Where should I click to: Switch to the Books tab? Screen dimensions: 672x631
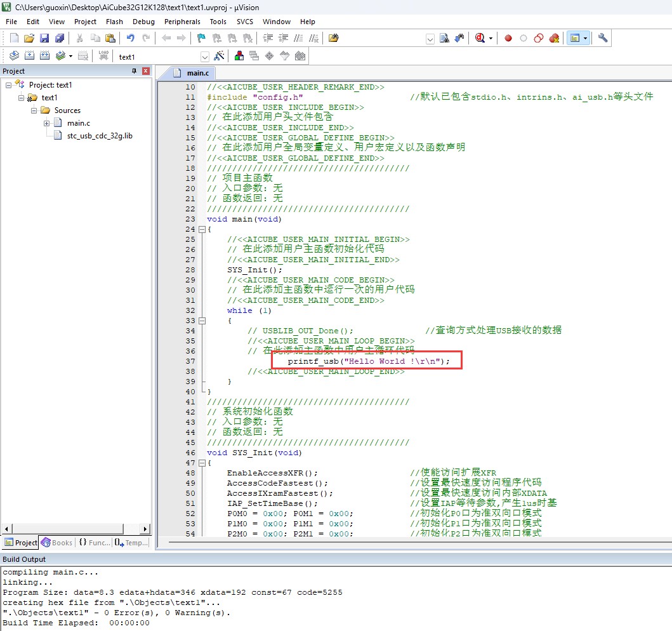pos(57,543)
